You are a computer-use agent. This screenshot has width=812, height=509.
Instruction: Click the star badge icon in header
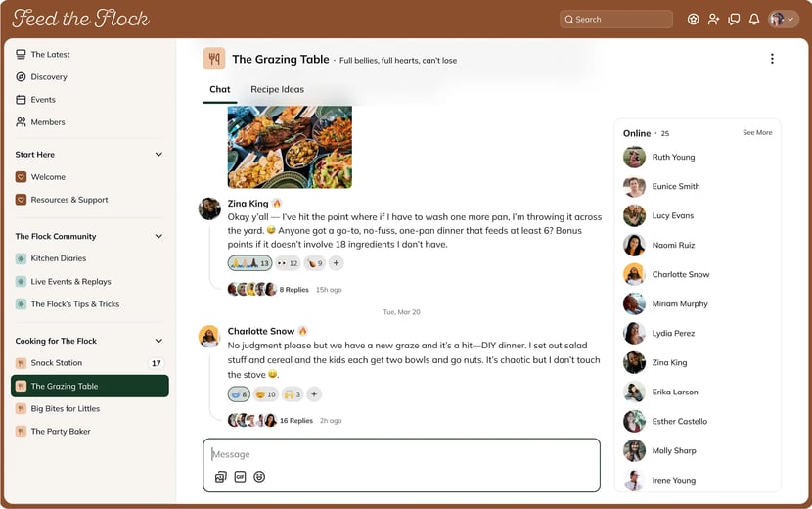coord(693,20)
